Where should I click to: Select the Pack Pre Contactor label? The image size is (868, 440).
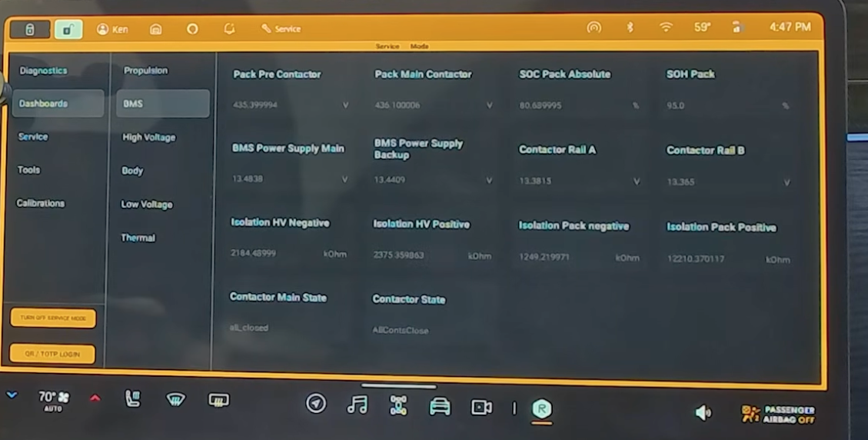[x=277, y=75]
